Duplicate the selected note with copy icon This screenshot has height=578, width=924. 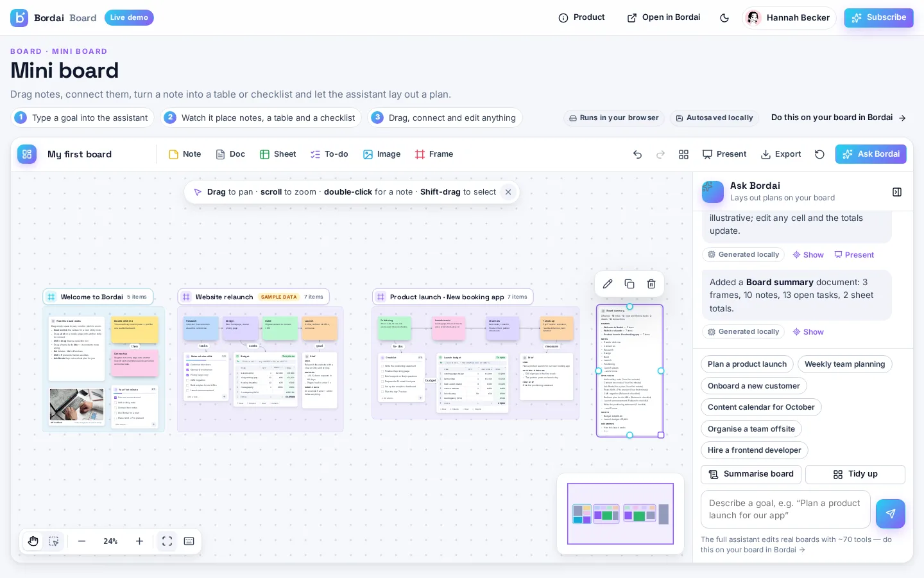(x=629, y=284)
